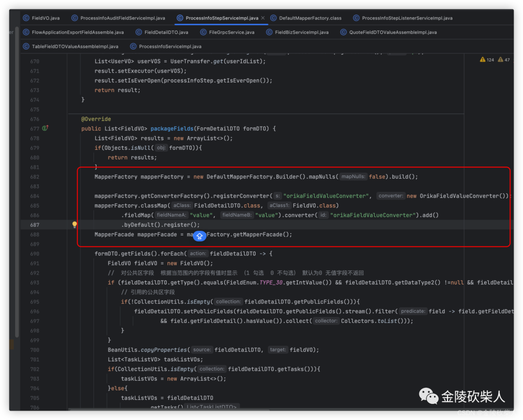Screen dimensions: 523x420
Task: Click the TYPE_30 enum constant
Action: pyautogui.click(x=271, y=282)
